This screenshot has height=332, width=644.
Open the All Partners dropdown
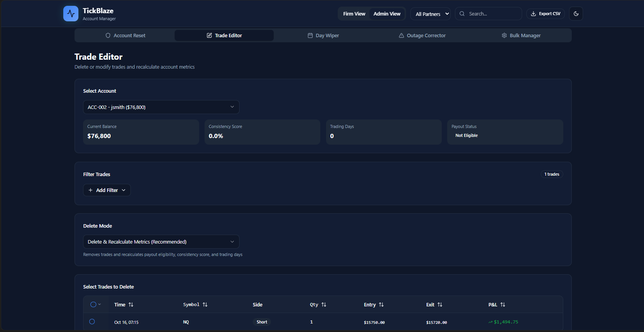430,14
